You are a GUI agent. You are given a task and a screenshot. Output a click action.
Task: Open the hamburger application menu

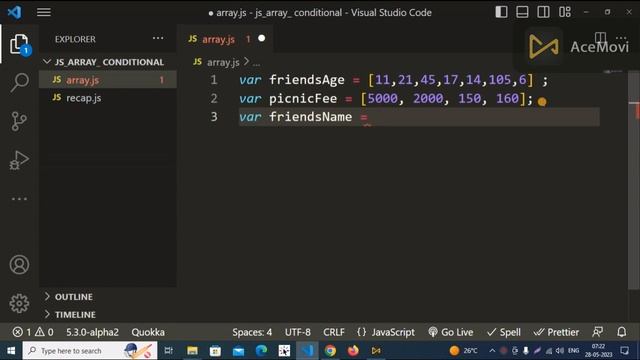coord(44,12)
